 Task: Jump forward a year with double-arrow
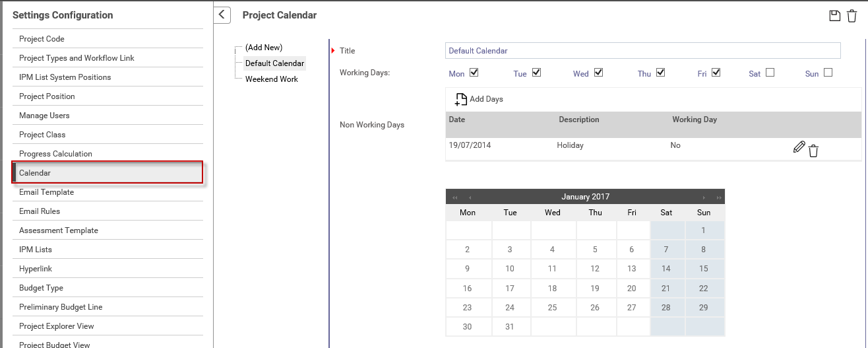point(719,197)
